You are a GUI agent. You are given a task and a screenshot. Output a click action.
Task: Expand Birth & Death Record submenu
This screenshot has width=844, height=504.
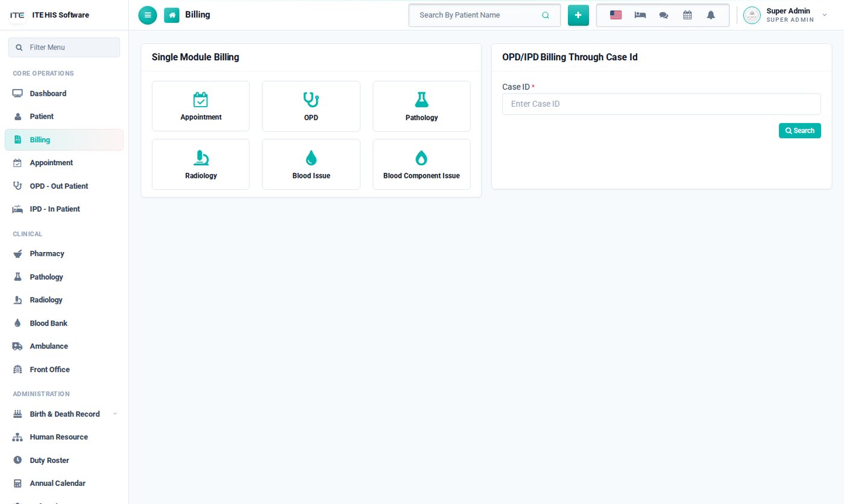tap(65, 414)
